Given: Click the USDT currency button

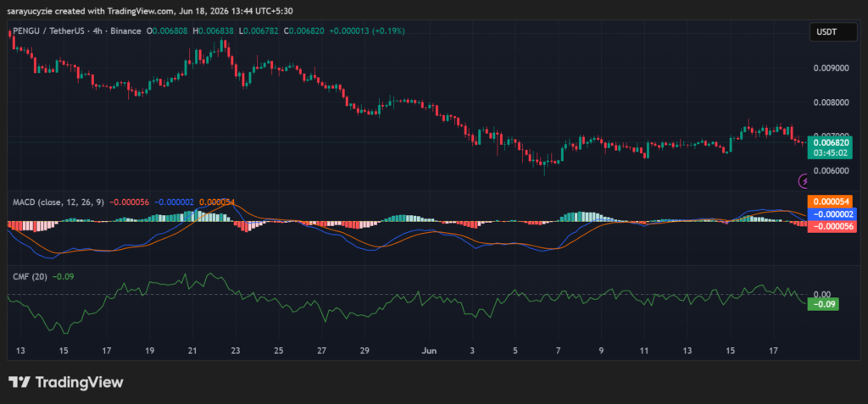Looking at the screenshot, I should click(x=833, y=32).
